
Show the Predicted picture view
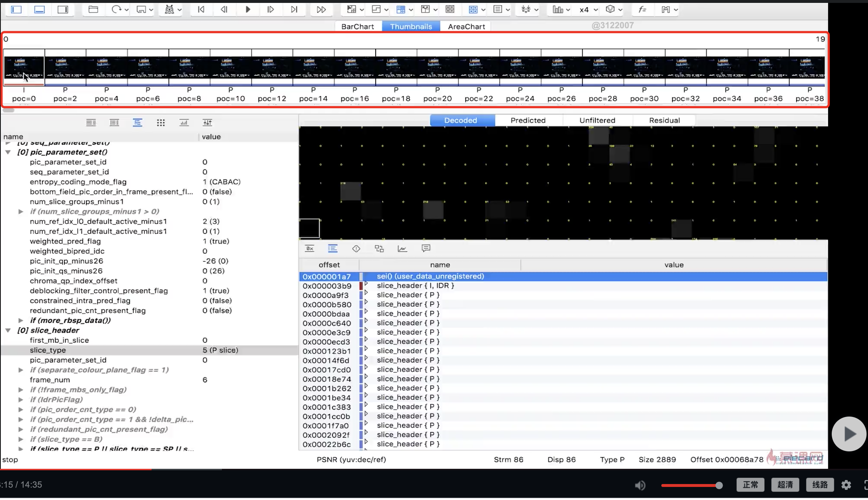[528, 120]
